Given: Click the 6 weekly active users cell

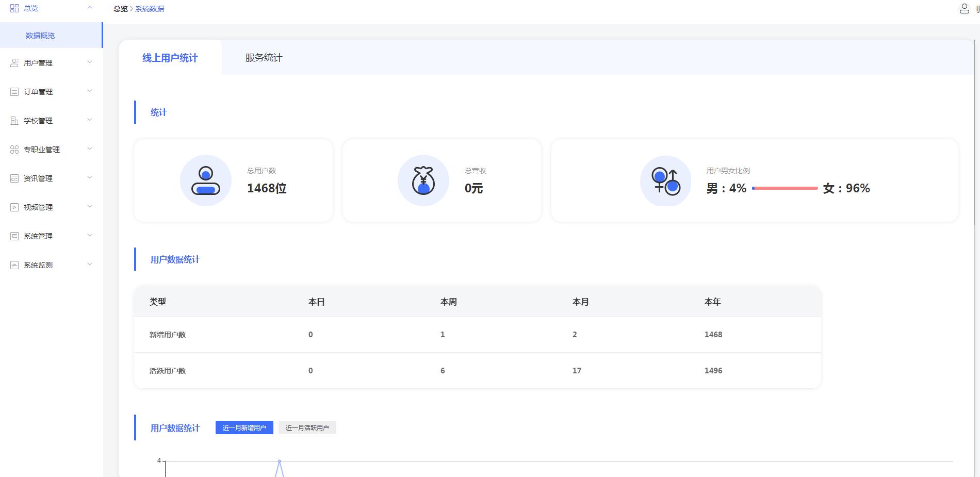Looking at the screenshot, I should 443,371.
